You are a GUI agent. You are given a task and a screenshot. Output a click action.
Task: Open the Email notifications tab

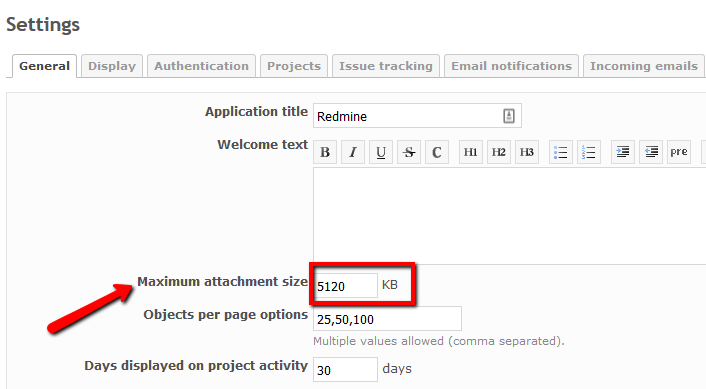(x=511, y=66)
